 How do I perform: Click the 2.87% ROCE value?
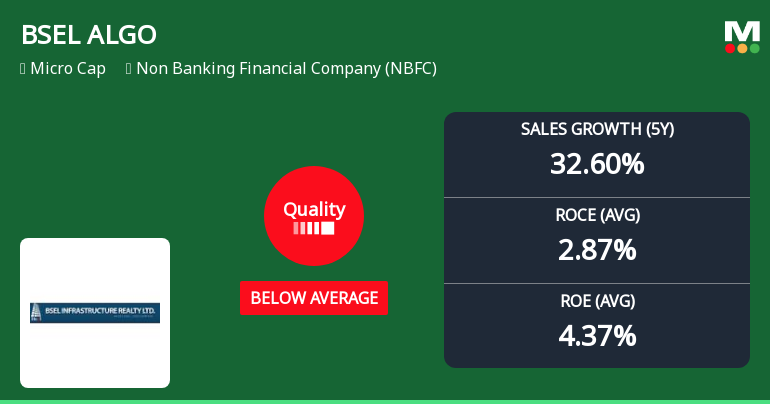tap(597, 249)
